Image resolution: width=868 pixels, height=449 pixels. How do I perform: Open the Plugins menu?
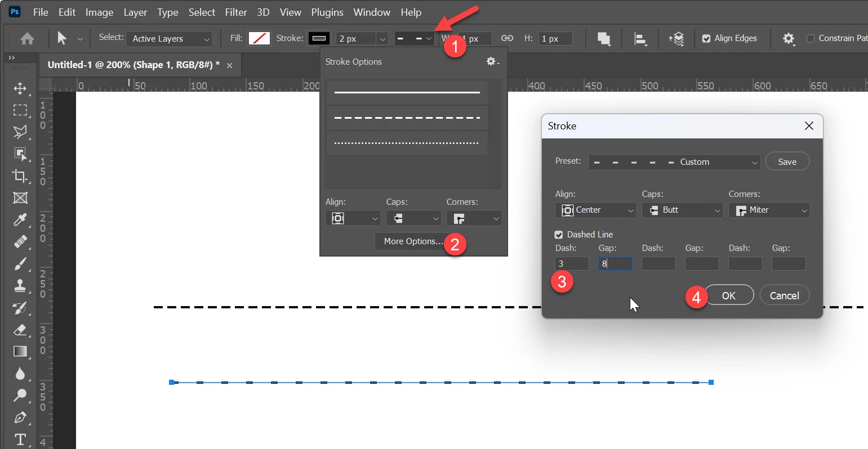click(x=327, y=12)
